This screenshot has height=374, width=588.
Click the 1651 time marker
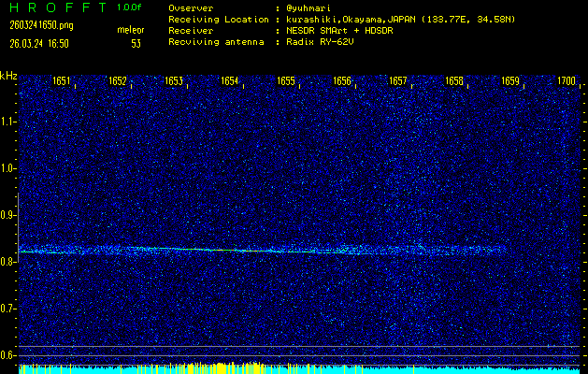[62, 81]
